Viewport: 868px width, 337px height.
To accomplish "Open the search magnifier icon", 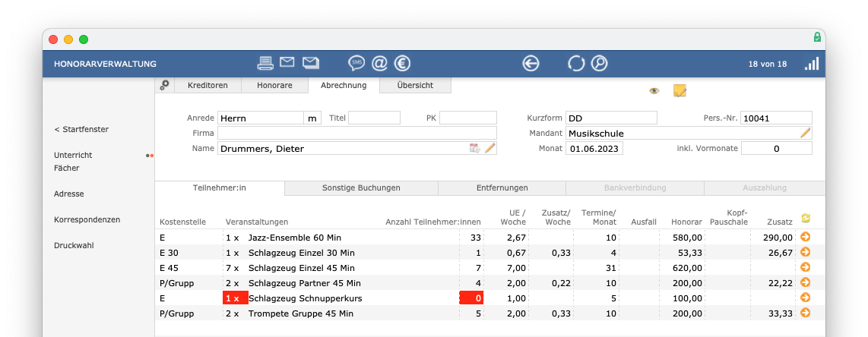I will 599,64.
